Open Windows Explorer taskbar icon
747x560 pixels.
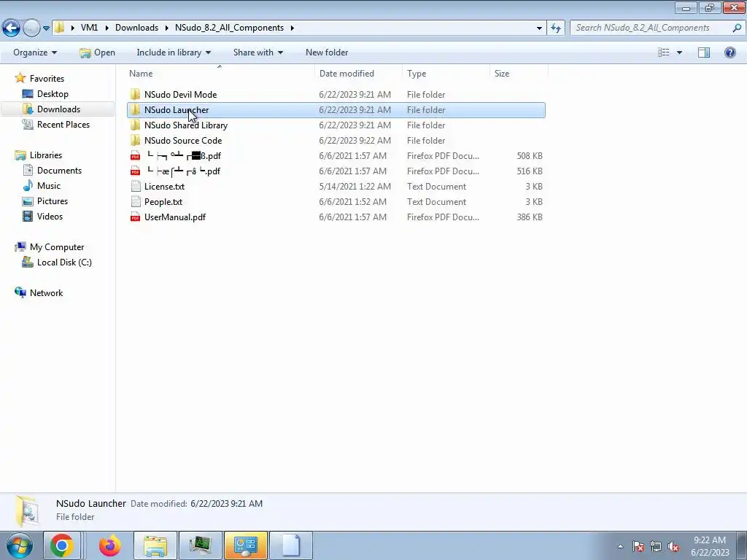click(x=155, y=545)
